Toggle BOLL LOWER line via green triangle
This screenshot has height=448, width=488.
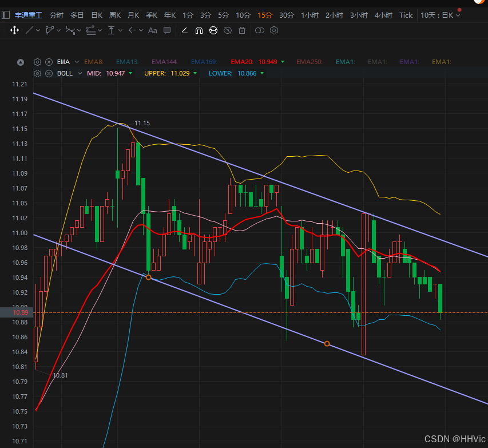(262, 73)
